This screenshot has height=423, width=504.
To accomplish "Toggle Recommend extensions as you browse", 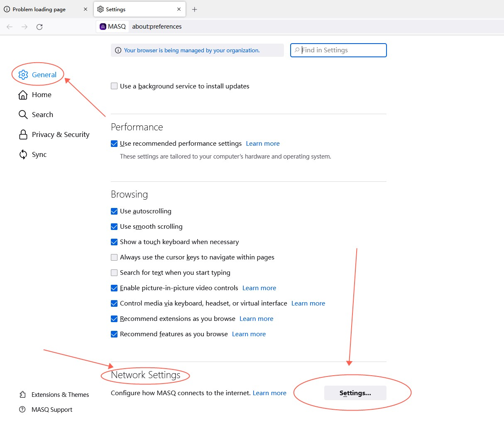I will pyautogui.click(x=114, y=319).
